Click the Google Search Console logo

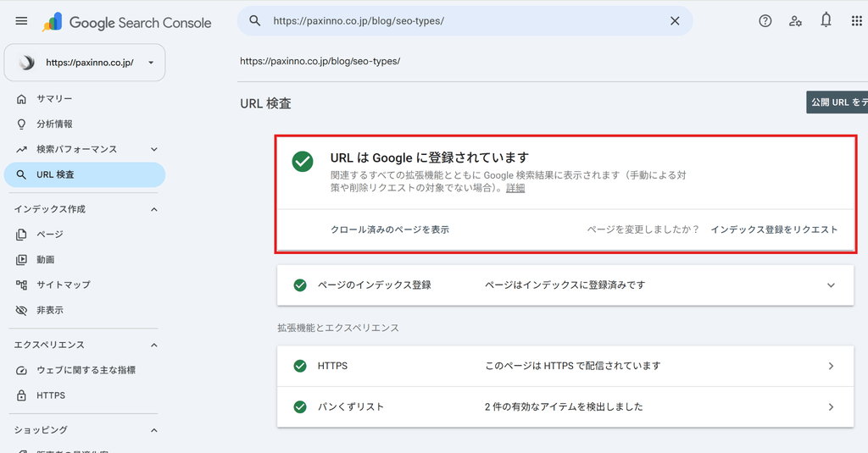(127, 22)
